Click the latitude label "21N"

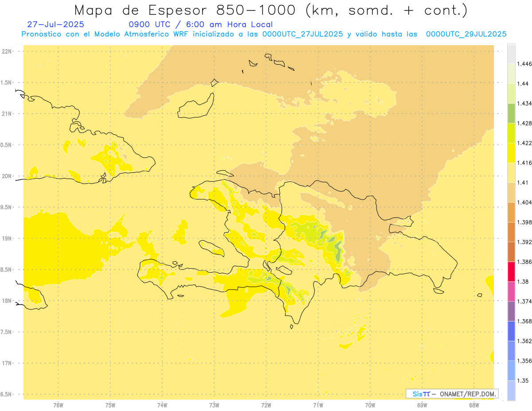click(7, 114)
